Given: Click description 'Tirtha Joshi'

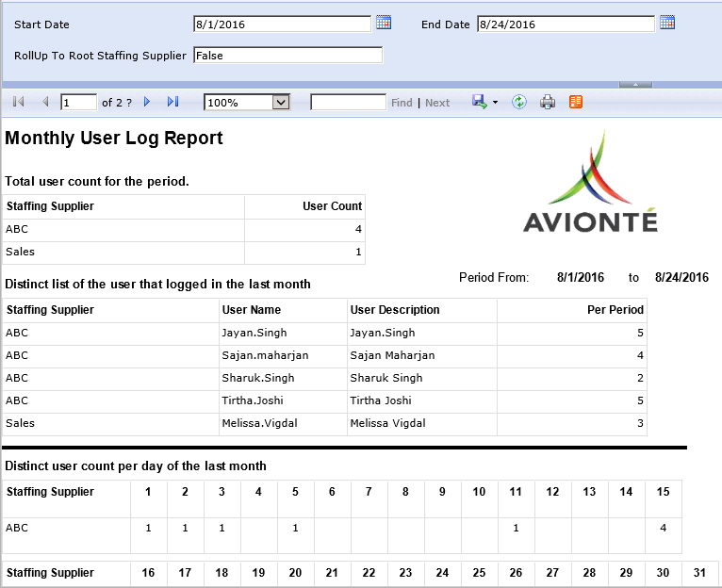Looking at the screenshot, I should click(381, 400).
